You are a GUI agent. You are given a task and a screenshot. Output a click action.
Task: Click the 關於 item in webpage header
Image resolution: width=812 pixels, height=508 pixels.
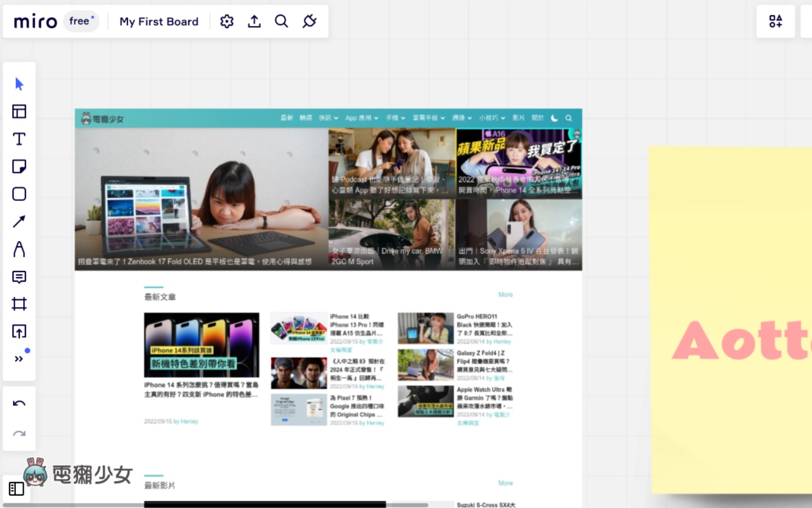(x=537, y=118)
